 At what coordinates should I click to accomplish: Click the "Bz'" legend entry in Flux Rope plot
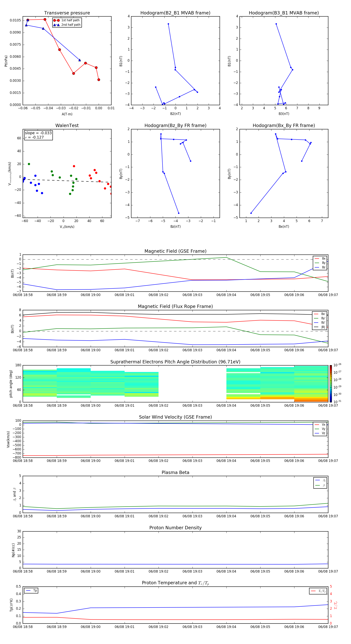pos(320,323)
